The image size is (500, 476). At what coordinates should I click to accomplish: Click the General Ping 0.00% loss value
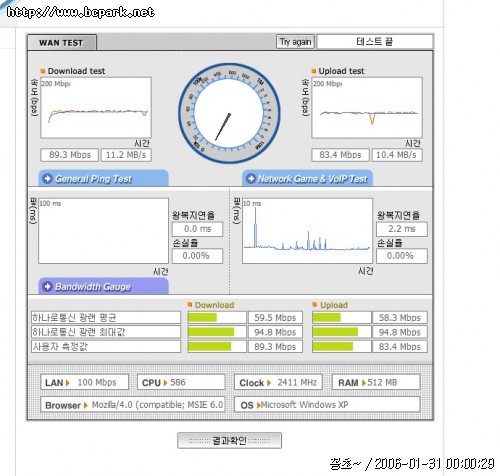197,256
